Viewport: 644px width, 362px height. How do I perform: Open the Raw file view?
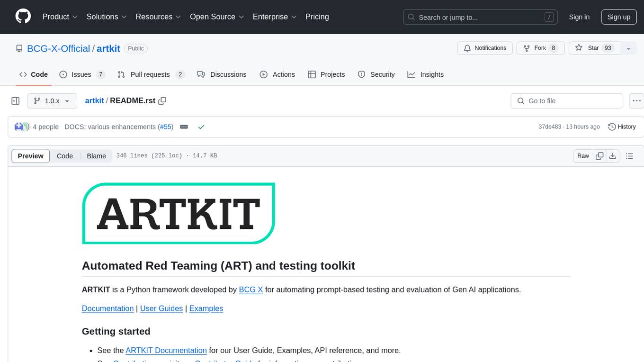coord(583,156)
